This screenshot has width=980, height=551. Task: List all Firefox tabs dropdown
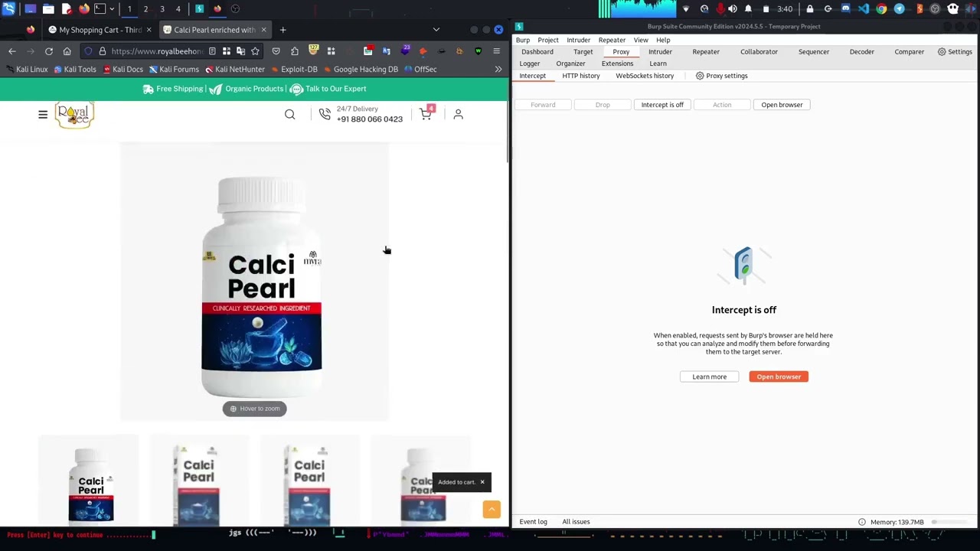pos(436,30)
